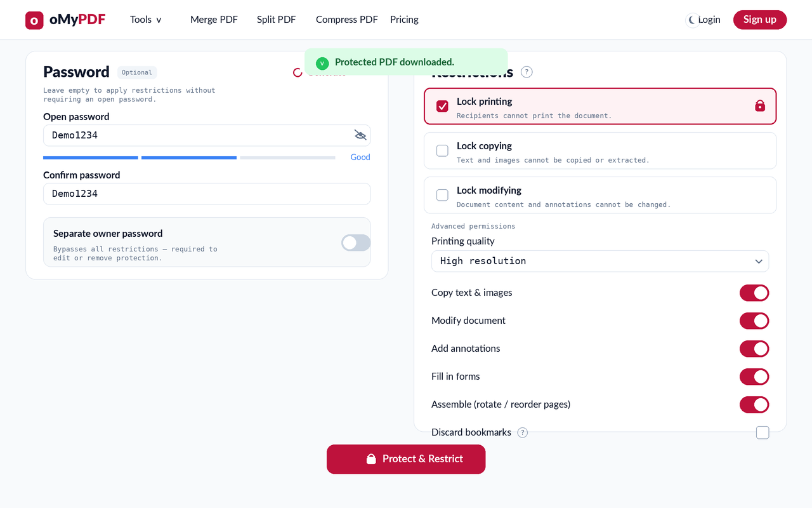Image resolution: width=812 pixels, height=508 pixels.
Task: Turn off Copy text & images toggle
Action: [754, 293]
